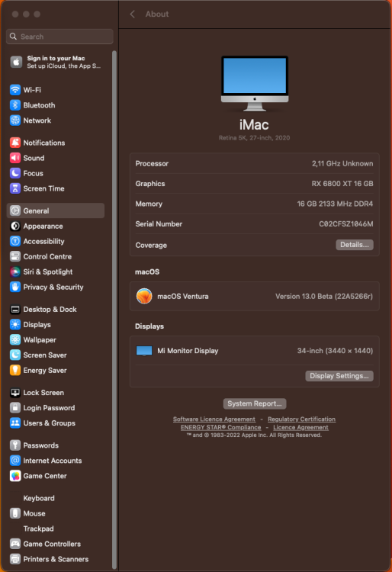Open Wi-Fi settings icon

(15, 90)
